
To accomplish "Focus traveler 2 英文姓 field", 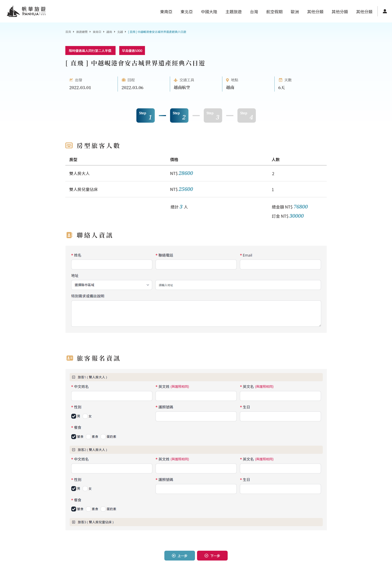I will (x=196, y=468).
